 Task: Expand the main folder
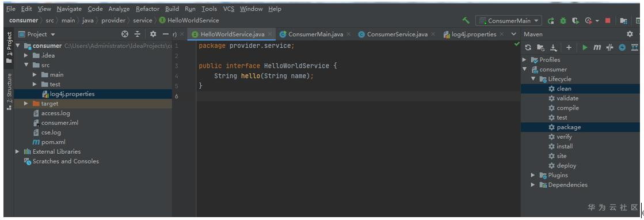pos(35,75)
